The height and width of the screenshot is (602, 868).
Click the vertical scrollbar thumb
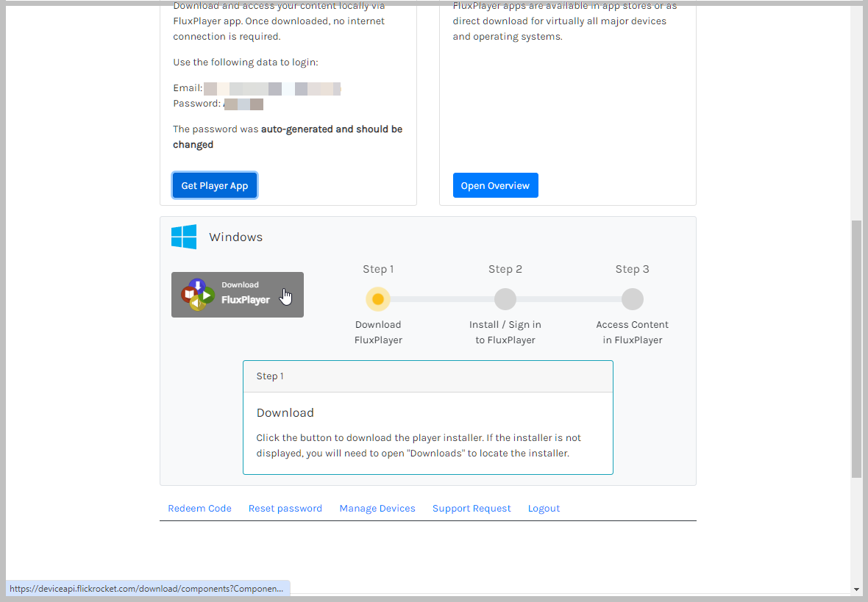856,349
